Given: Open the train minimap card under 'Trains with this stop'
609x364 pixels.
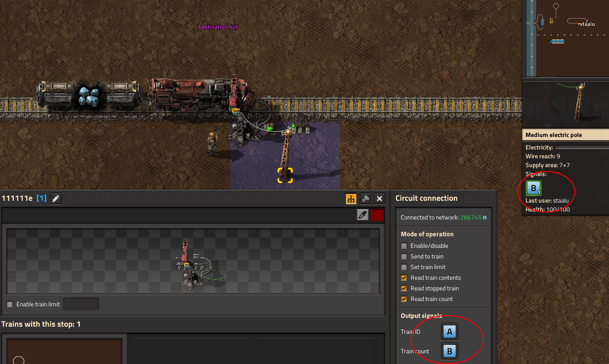Looking at the screenshot, I should (x=64, y=351).
